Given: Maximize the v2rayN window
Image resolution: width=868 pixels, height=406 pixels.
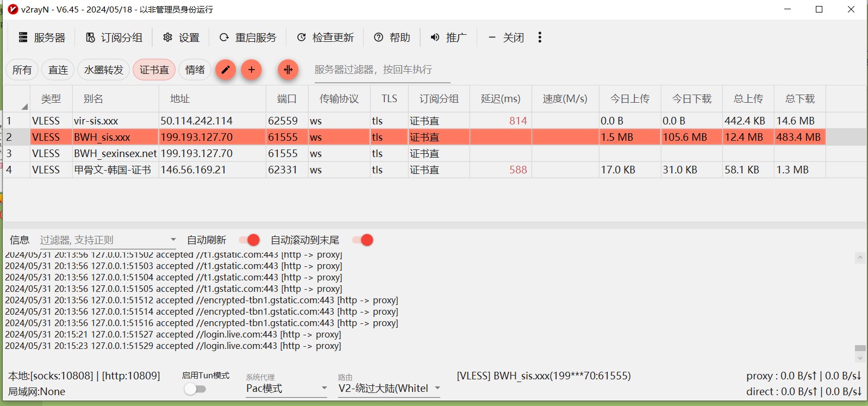Looking at the screenshot, I should [819, 9].
